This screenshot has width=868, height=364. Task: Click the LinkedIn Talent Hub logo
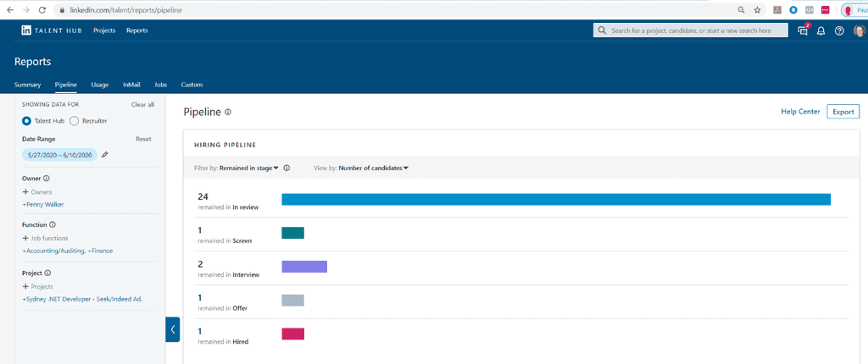49,30
